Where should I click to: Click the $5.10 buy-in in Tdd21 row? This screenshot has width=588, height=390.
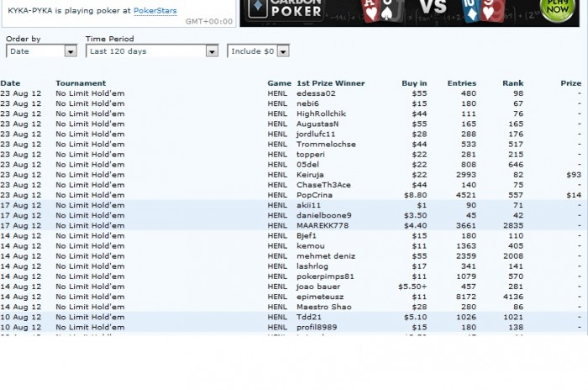(415, 316)
